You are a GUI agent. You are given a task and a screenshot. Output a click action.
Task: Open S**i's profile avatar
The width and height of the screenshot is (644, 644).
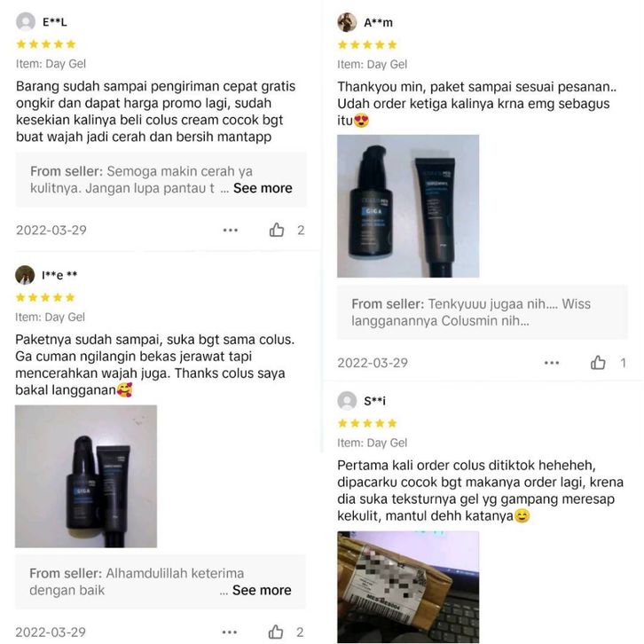347,400
